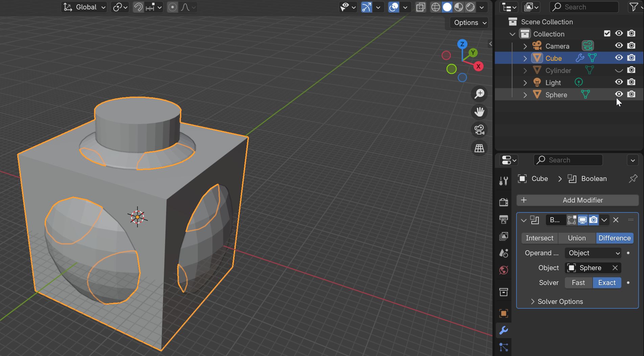Viewport: 644px width, 356px height.
Task: Open the Object properties tab
Action: pos(504,313)
